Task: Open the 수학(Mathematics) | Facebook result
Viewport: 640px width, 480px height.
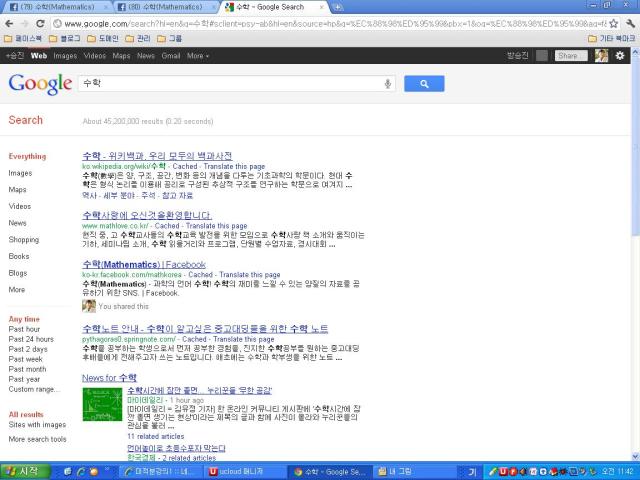Action: click(x=144, y=264)
